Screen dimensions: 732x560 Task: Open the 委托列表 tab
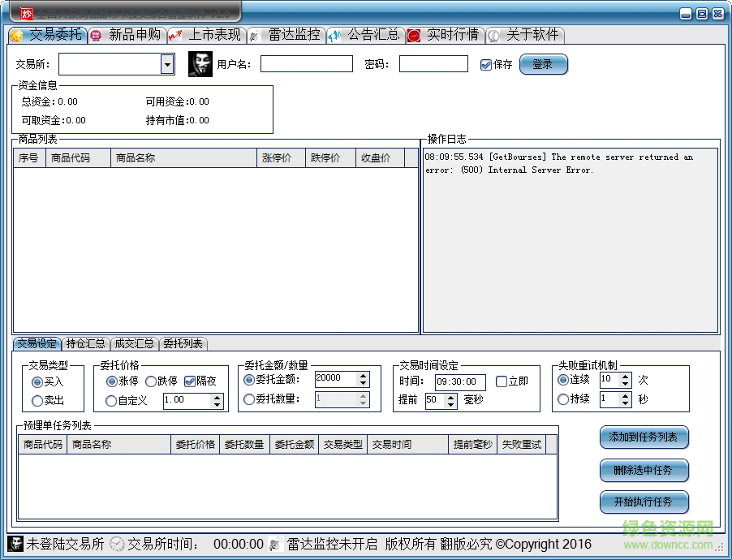(183, 343)
